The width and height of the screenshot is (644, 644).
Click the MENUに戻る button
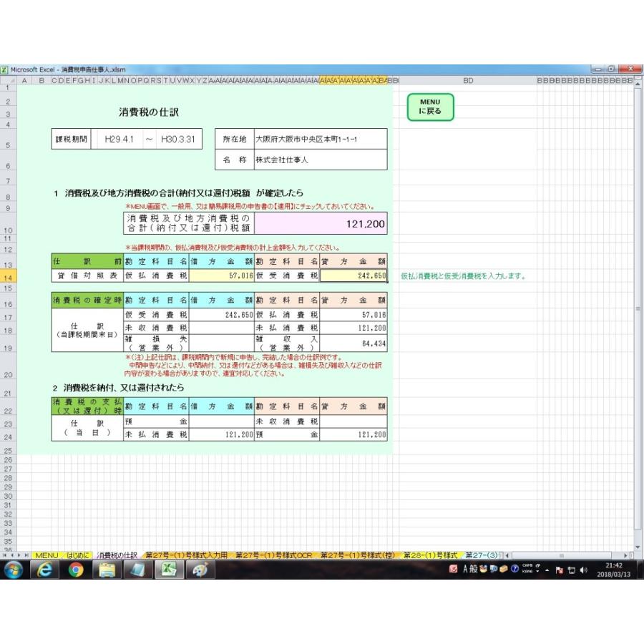coord(430,107)
